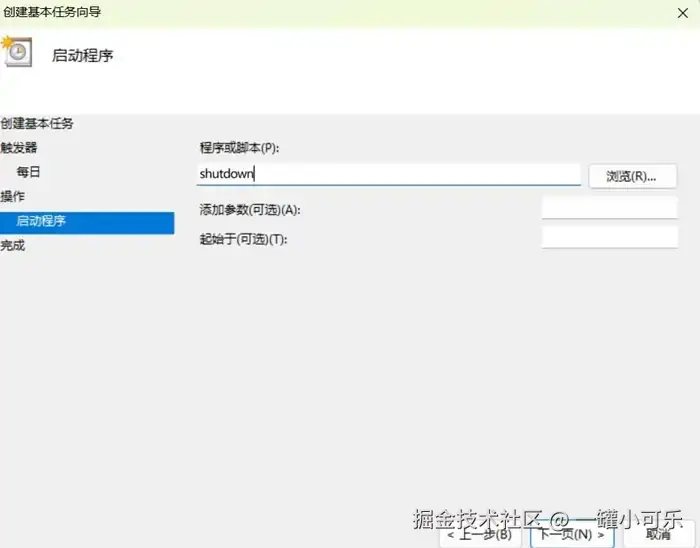Image resolution: width=700 pixels, height=548 pixels.
Task: Focus the shutdown program script field
Action: (388, 174)
